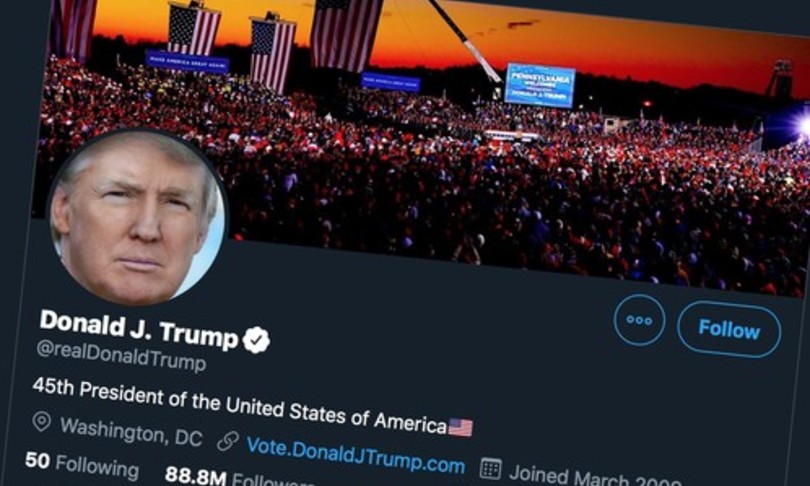Click the @realDonaldTrump handle text
This screenshot has height=486, width=810.
(121, 356)
